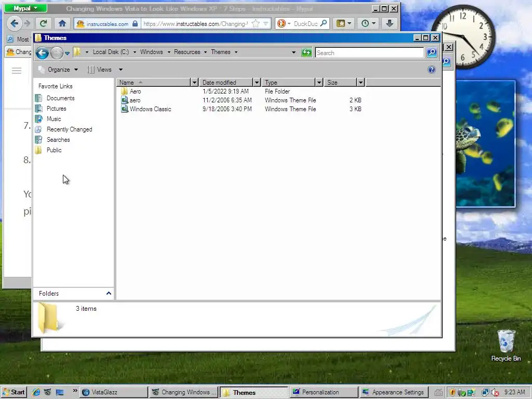532x399 pixels.
Task: Switch to Personalization taskbar button
Action: coord(324,392)
